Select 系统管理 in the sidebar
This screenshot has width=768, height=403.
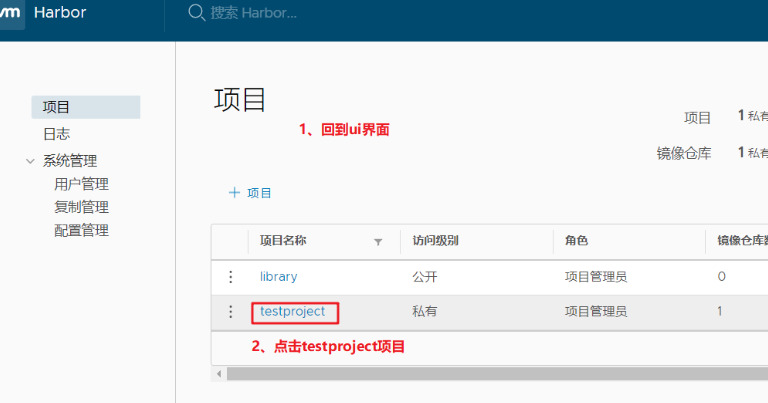(70, 161)
